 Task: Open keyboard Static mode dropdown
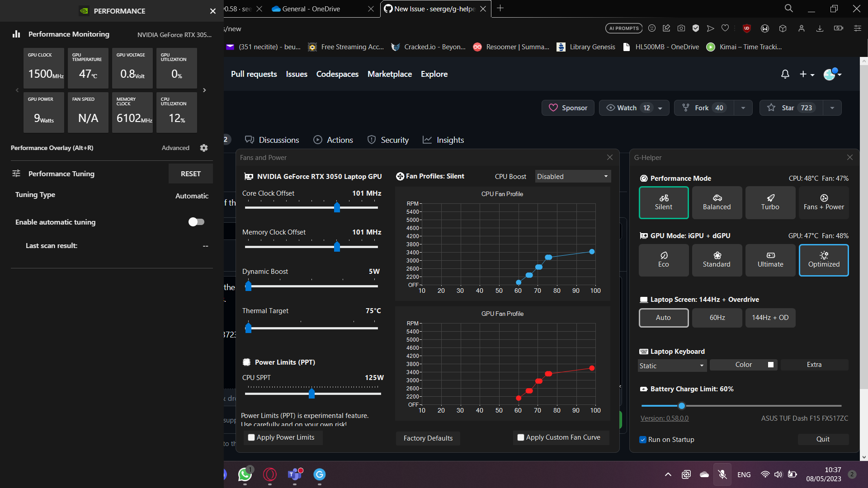coord(672,366)
